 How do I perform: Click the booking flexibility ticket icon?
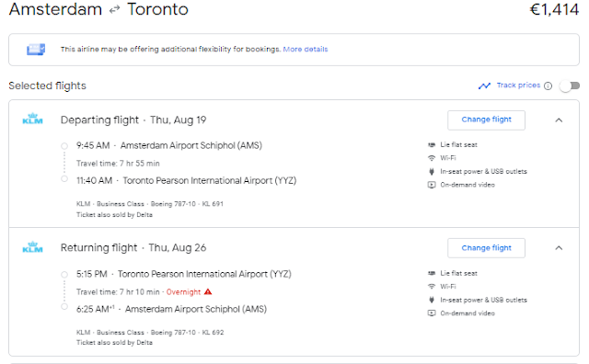(x=36, y=49)
